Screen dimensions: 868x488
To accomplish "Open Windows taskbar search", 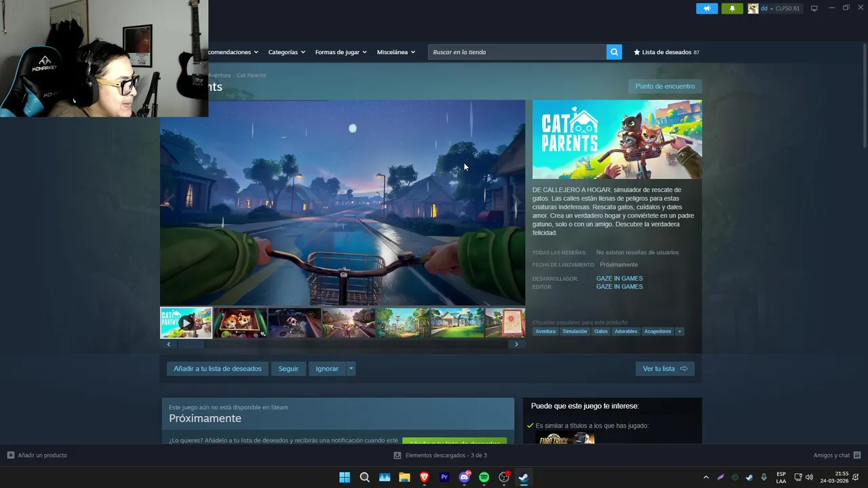I will (364, 477).
